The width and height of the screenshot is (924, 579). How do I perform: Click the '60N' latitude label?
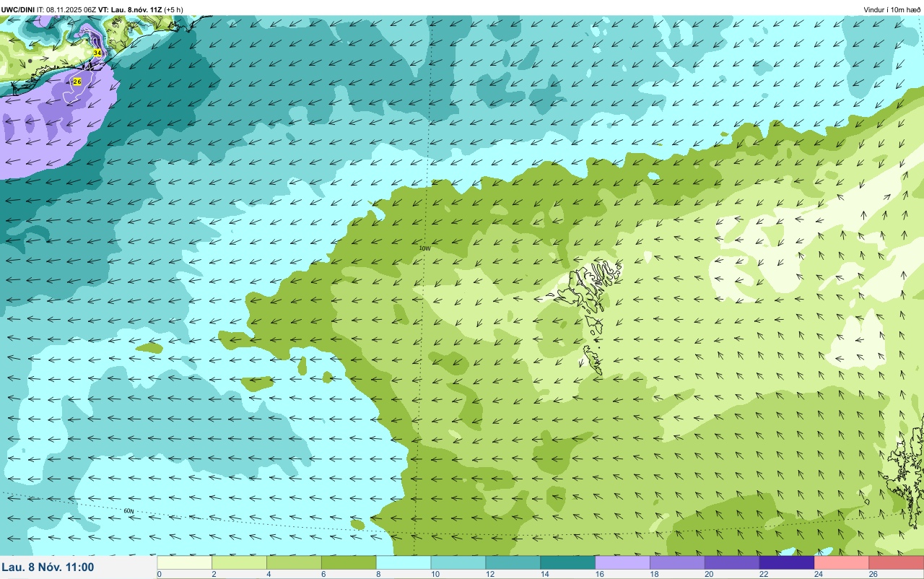[128, 511]
